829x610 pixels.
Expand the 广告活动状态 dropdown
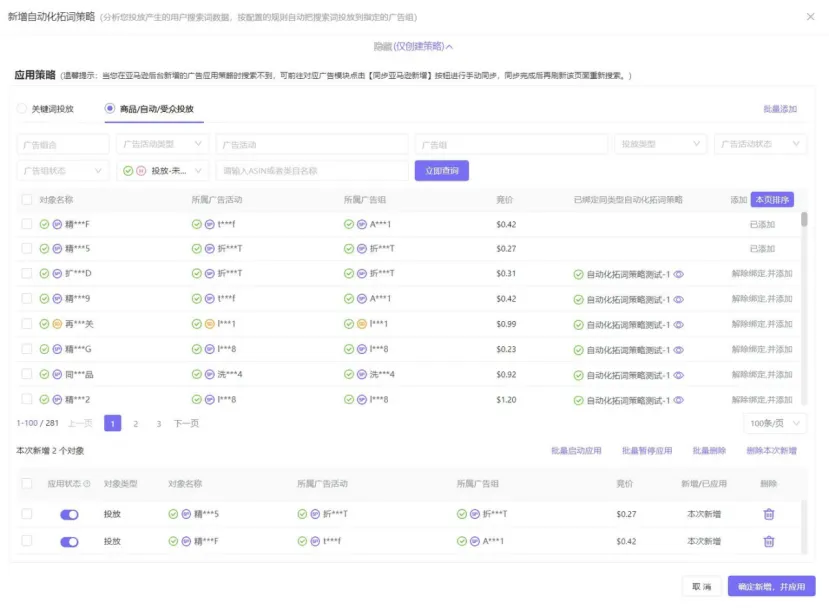coord(760,144)
